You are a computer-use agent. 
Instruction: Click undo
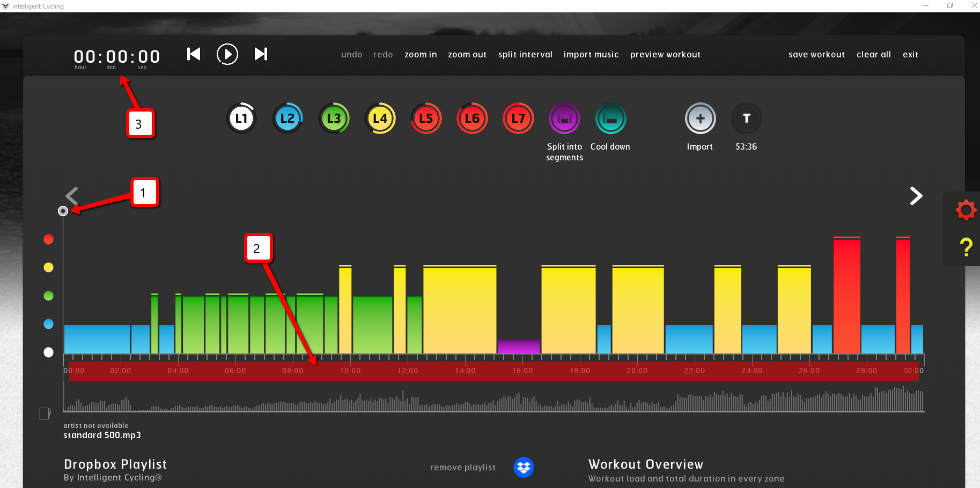tap(351, 55)
